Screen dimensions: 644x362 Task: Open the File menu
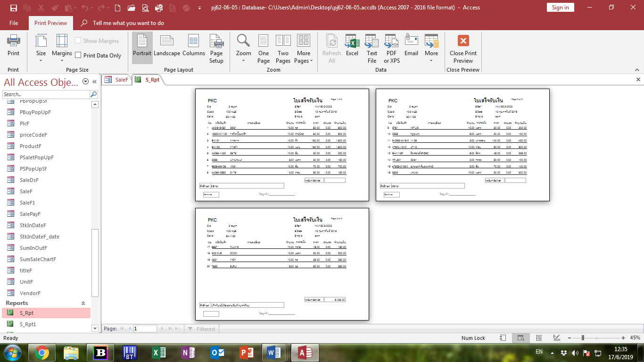coord(14,23)
